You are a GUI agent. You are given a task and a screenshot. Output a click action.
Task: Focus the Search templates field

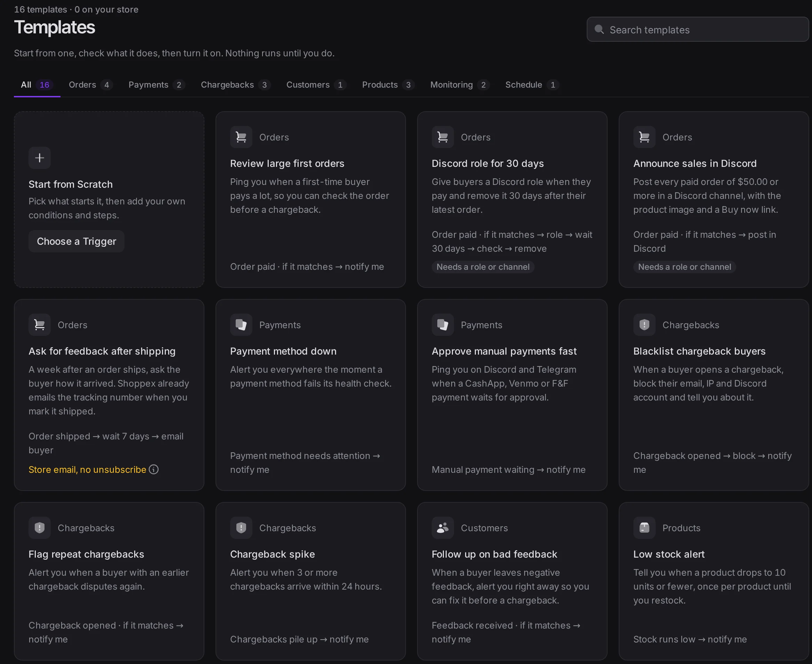698,30
